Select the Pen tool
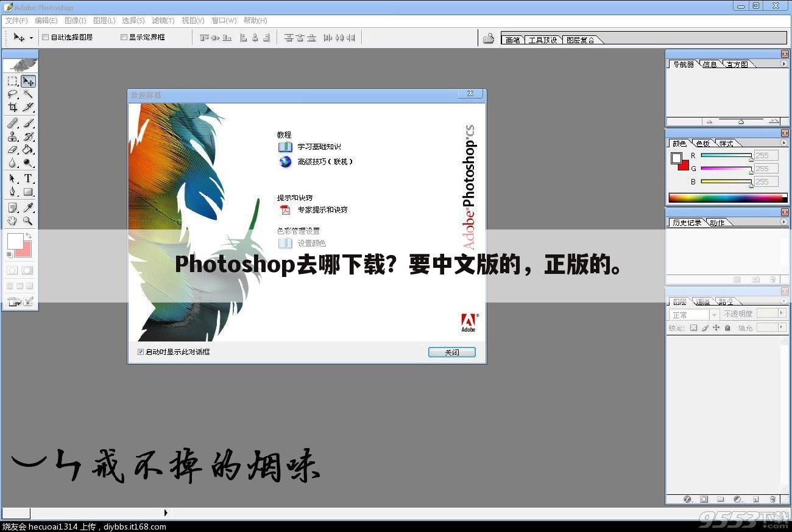 pos(12,192)
